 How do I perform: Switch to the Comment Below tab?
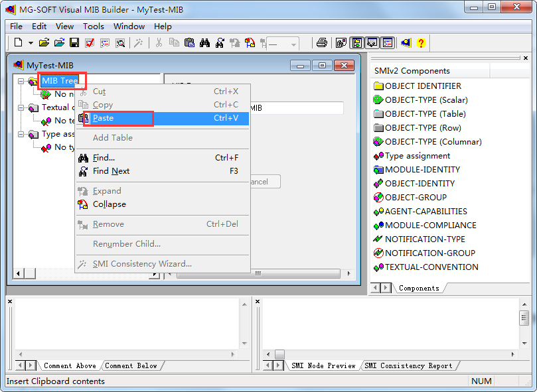[131, 365]
